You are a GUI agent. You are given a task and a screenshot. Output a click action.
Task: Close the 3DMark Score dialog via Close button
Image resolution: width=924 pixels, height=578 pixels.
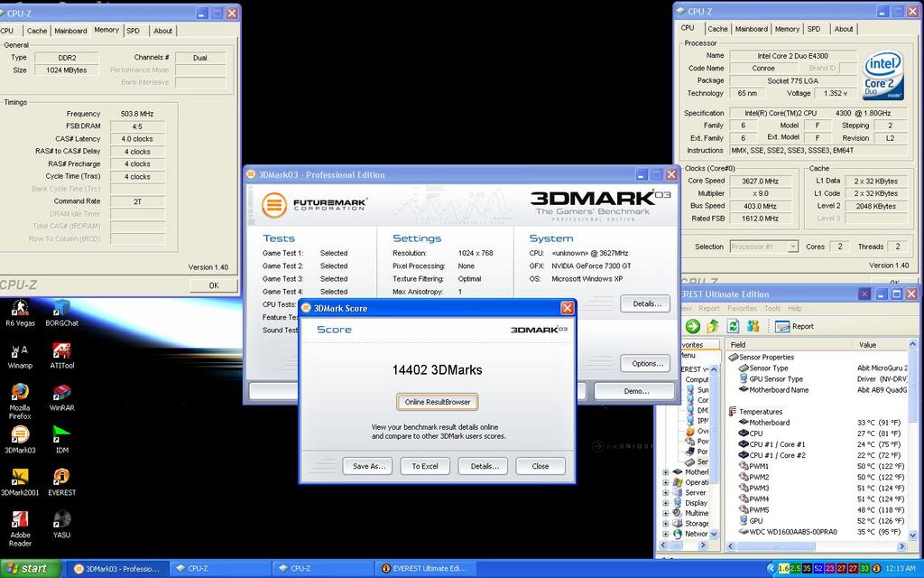click(x=541, y=466)
